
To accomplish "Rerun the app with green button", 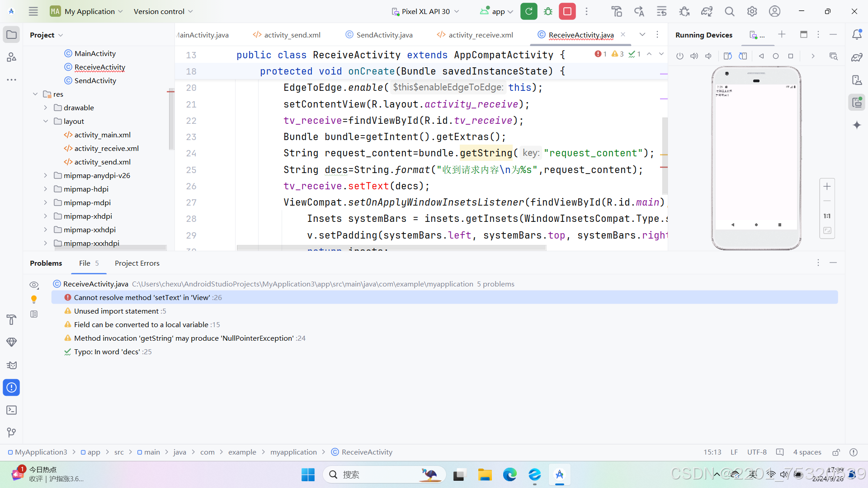I will tap(528, 11).
